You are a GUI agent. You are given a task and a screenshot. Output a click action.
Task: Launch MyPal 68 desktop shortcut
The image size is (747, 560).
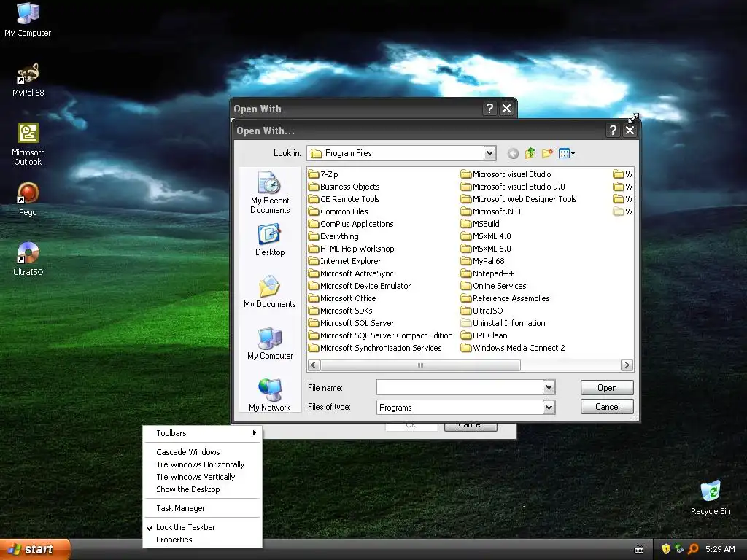coord(28,79)
